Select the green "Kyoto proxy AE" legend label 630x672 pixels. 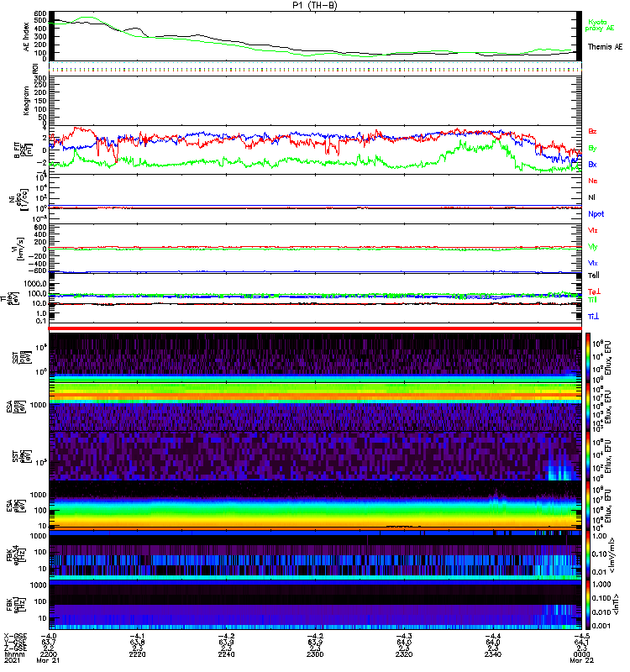coord(600,25)
